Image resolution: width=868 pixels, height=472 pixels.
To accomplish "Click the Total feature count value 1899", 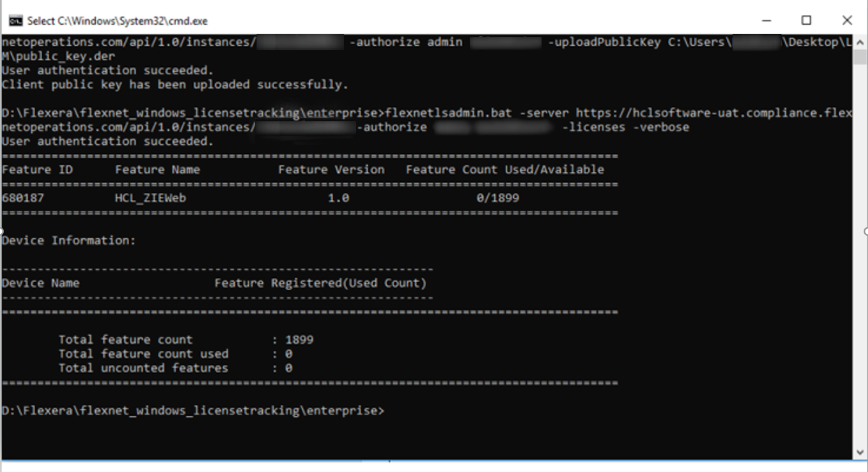I will coord(299,340).
